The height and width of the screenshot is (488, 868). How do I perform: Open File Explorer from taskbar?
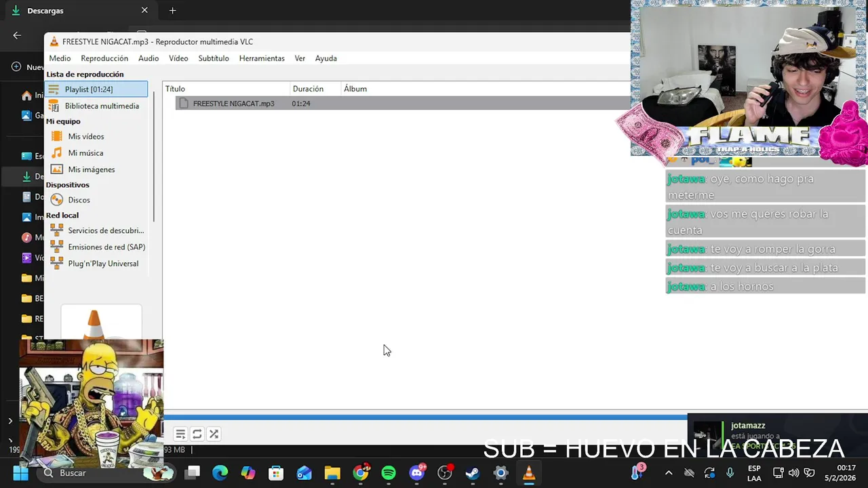tap(332, 473)
